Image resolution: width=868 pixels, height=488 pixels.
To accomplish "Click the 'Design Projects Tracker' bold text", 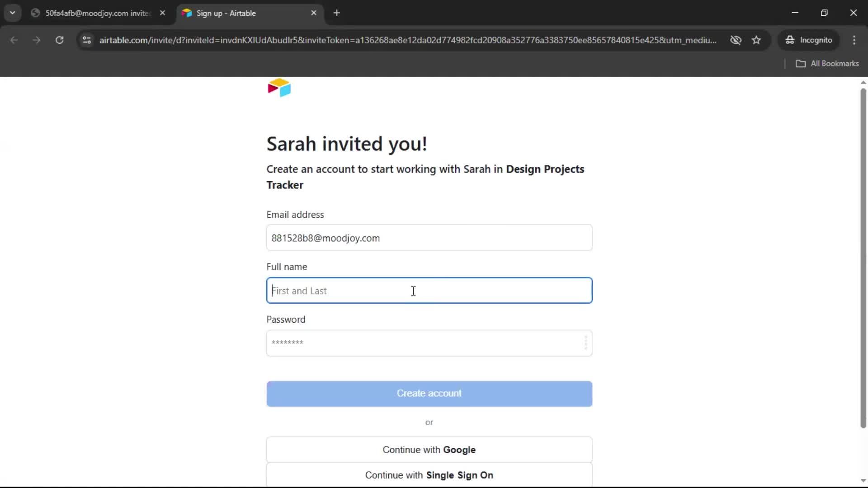I will (425, 177).
